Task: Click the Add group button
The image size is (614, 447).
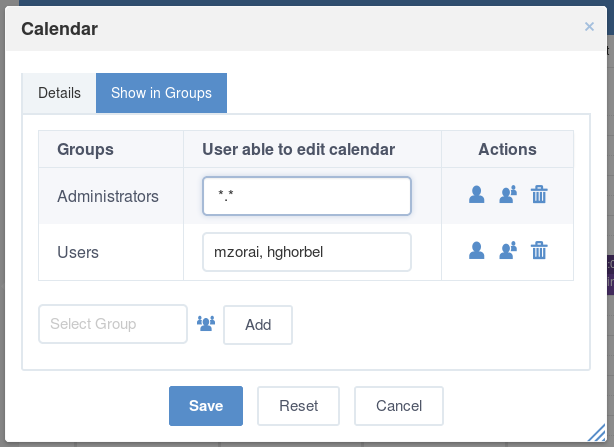Action: coord(258,325)
